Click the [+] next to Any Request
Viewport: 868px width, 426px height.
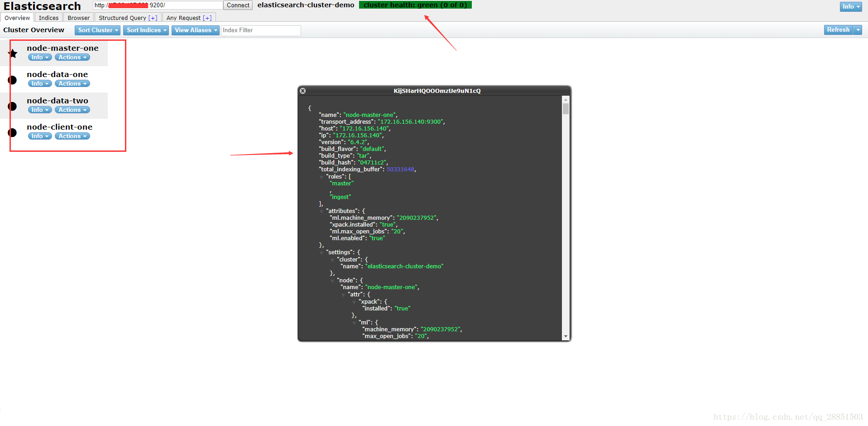(x=207, y=18)
